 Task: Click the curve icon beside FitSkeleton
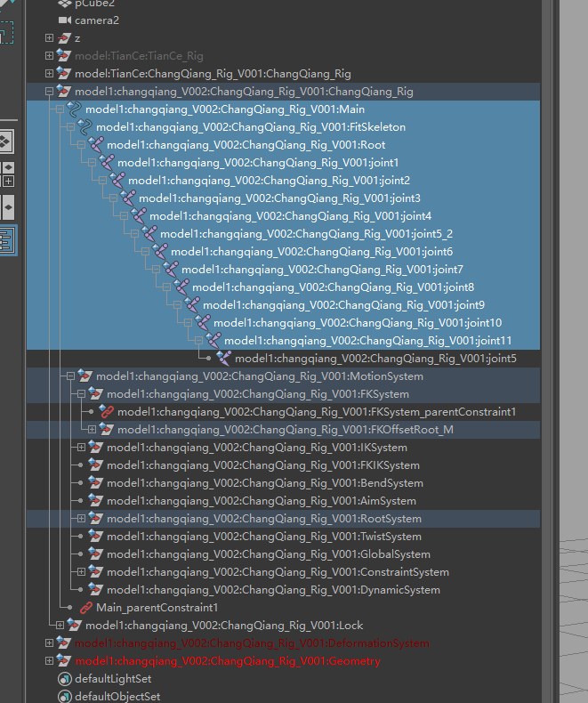(x=85, y=127)
